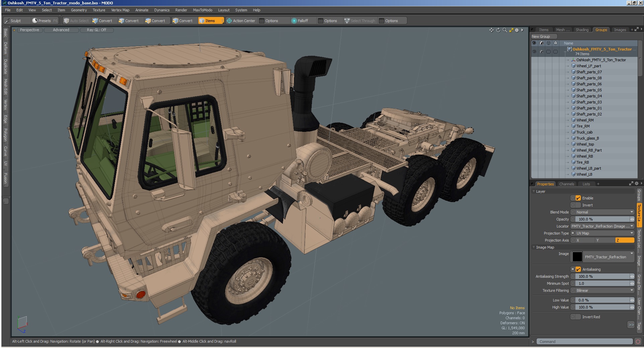The image size is (644, 348).
Task: Click the viewport rotate icon
Action: (x=498, y=30)
